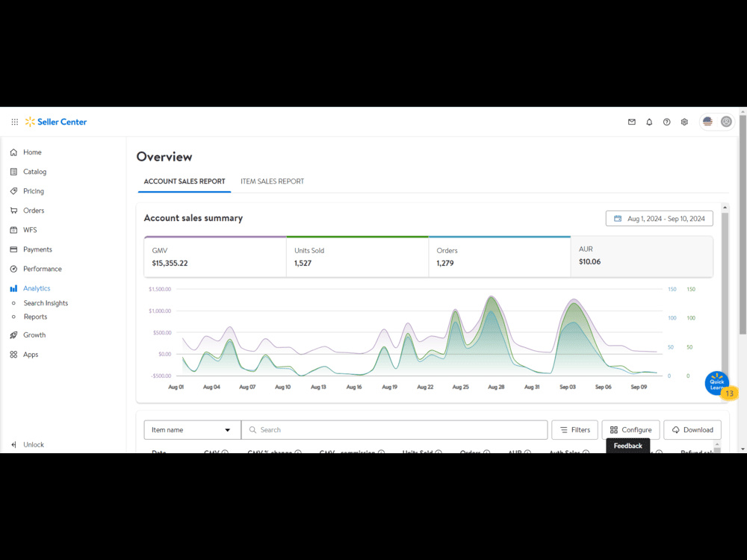Click the Catalog sidebar icon
The width and height of the screenshot is (747, 560).
click(13, 172)
